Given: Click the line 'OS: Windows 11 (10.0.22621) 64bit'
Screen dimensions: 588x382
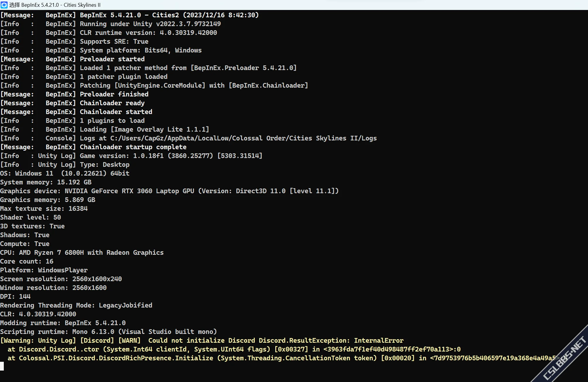Looking at the screenshot, I should 65,174.
